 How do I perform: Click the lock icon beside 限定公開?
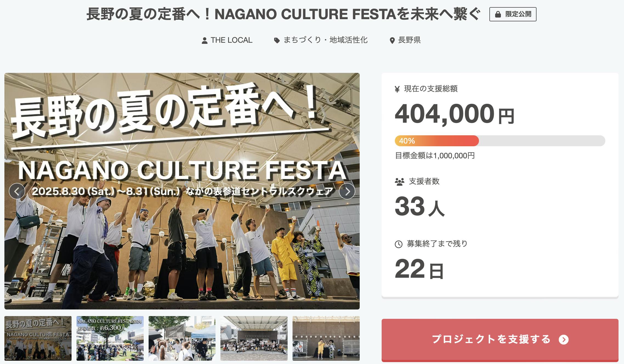(498, 15)
